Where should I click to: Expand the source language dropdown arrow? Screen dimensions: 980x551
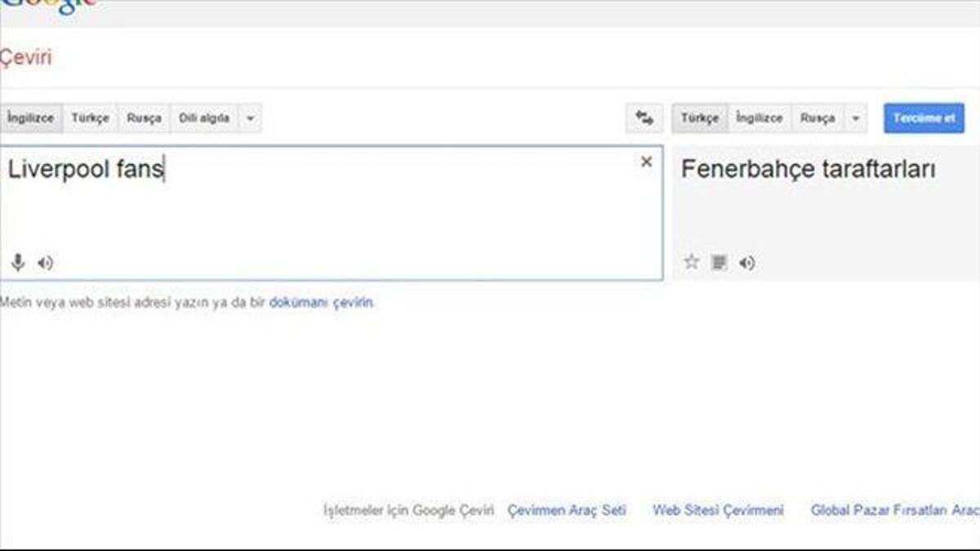pyautogui.click(x=250, y=118)
